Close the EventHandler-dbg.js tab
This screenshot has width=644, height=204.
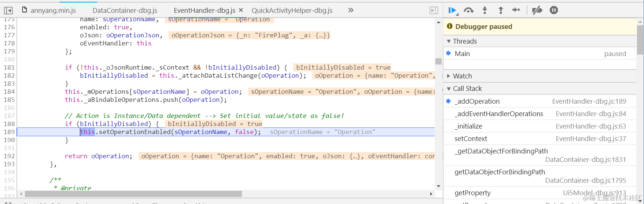(x=241, y=10)
